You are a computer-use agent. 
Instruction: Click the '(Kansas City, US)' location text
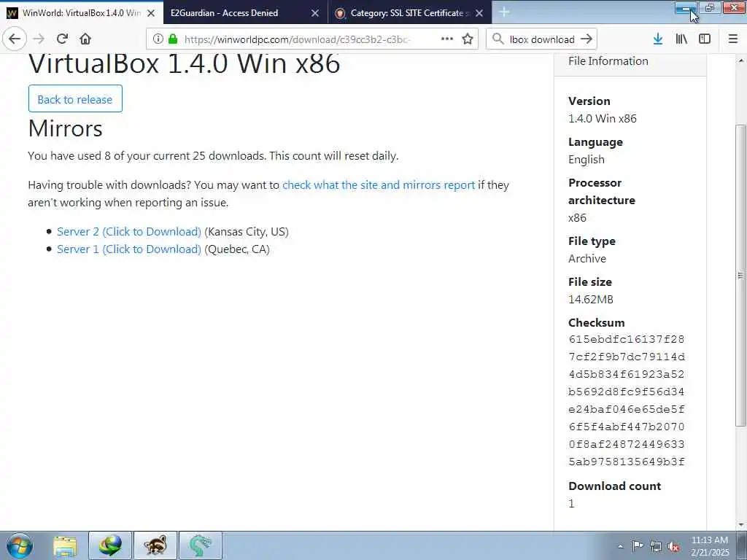click(x=247, y=231)
